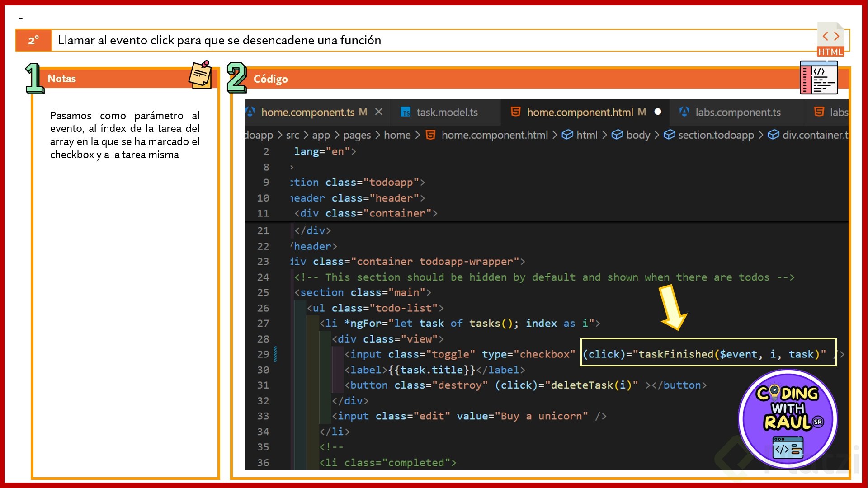Click the Angular icon on labs.component.ts tab
This screenshot has height=488, width=868.
click(x=684, y=112)
